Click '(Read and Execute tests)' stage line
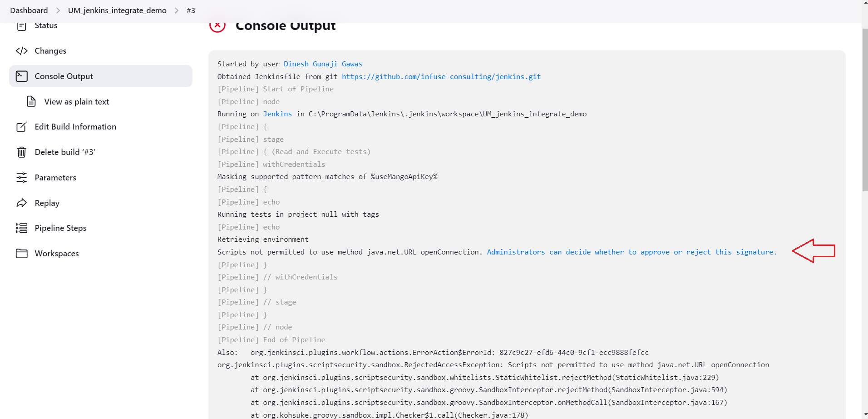This screenshot has width=868, height=419. (294, 152)
